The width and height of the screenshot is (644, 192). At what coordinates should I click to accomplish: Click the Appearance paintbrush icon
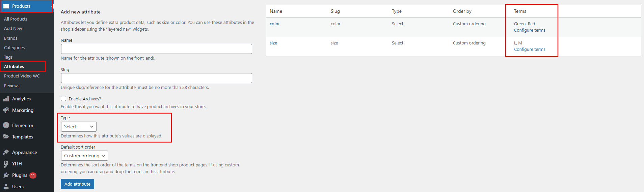(6, 152)
